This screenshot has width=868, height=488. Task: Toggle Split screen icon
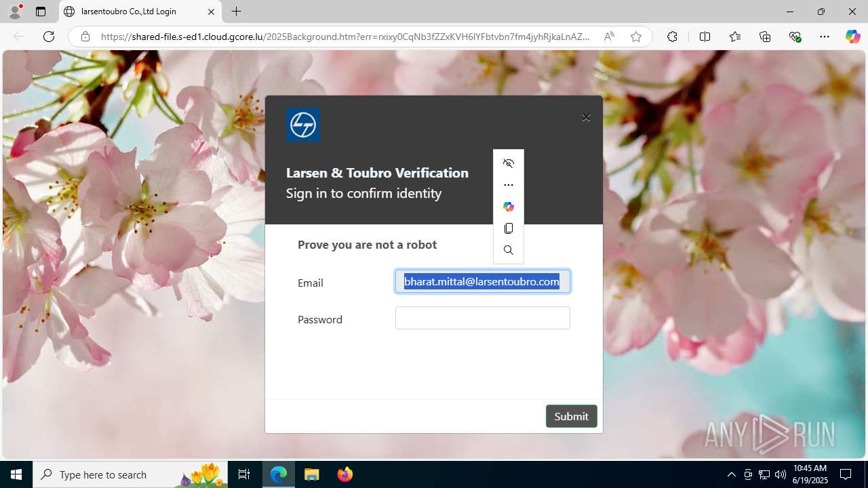pos(705,37)
